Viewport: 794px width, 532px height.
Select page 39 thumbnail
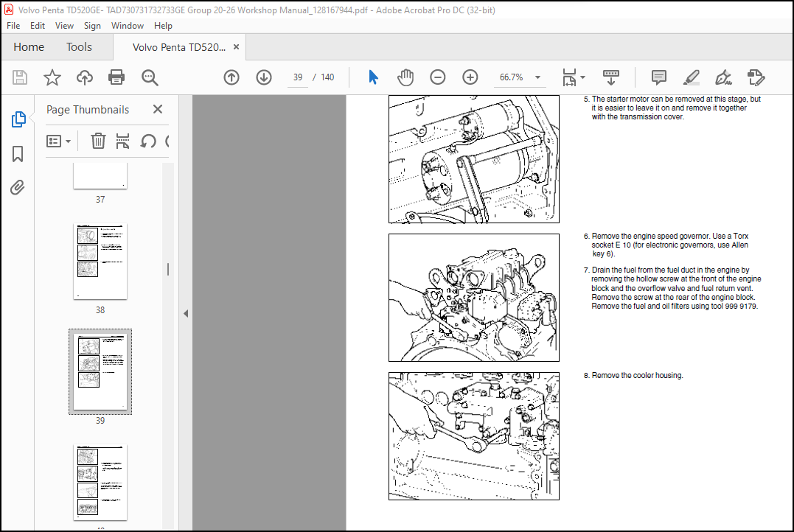[100, 371]
